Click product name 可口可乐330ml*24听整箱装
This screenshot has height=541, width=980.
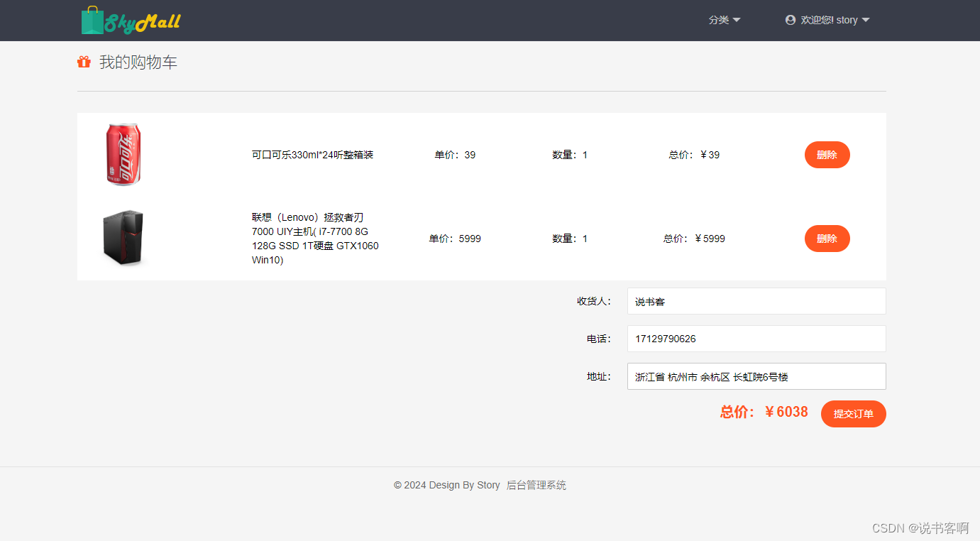tap(312, 155)
